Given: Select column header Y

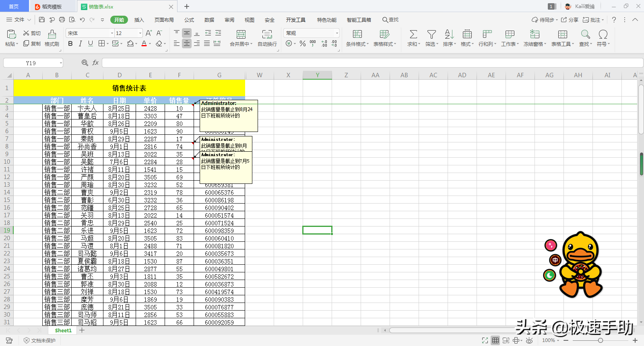Looking at the screenshot, I should [317, 75].
